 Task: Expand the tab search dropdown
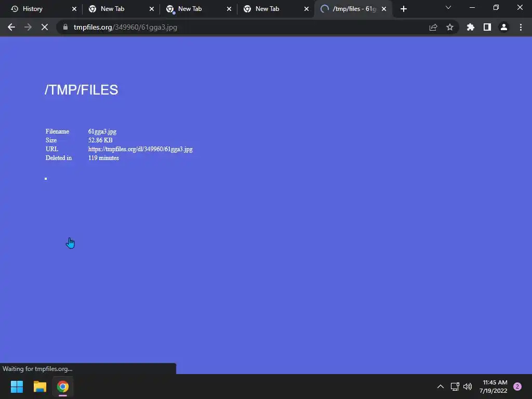pos(448,7)
